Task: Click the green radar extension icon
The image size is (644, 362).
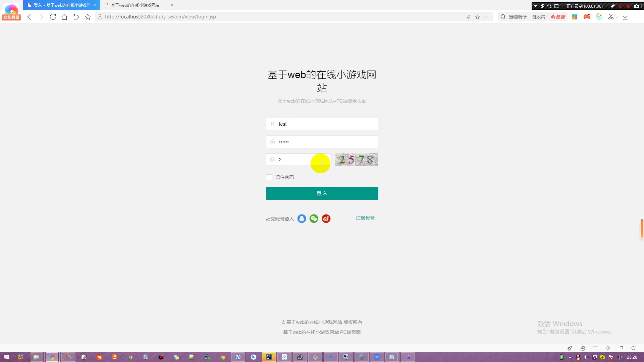Action: [599, 16]
